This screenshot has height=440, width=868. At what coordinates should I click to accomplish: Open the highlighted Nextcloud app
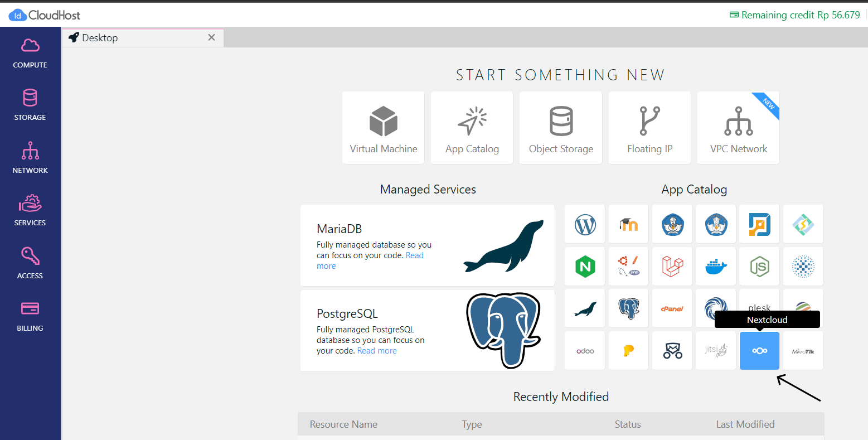759,350
